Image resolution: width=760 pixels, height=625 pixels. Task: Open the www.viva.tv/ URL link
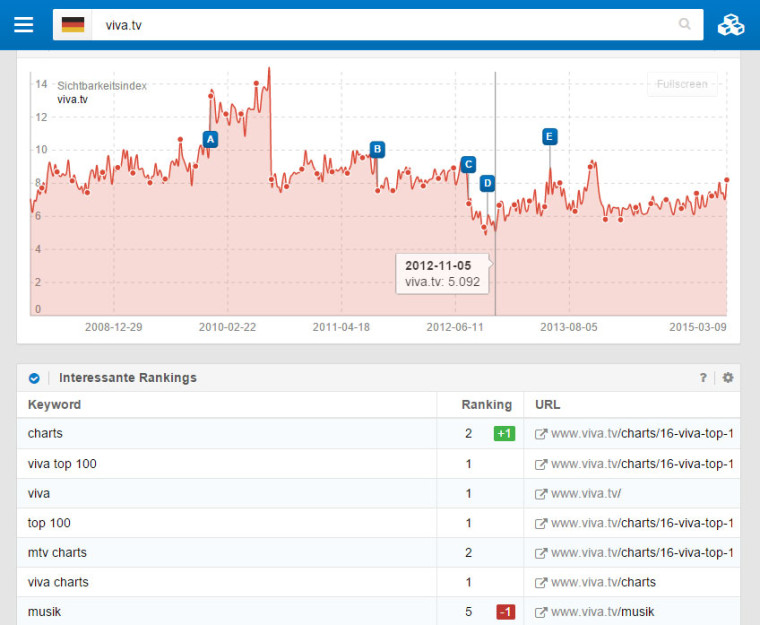coord(586,494)
